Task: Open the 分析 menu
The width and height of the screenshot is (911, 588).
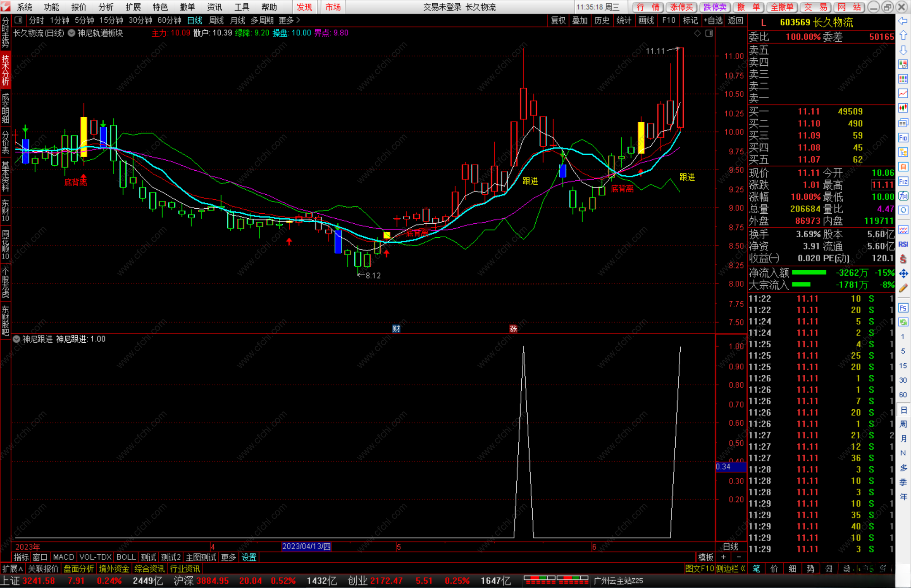Action: tap(106, 7)
